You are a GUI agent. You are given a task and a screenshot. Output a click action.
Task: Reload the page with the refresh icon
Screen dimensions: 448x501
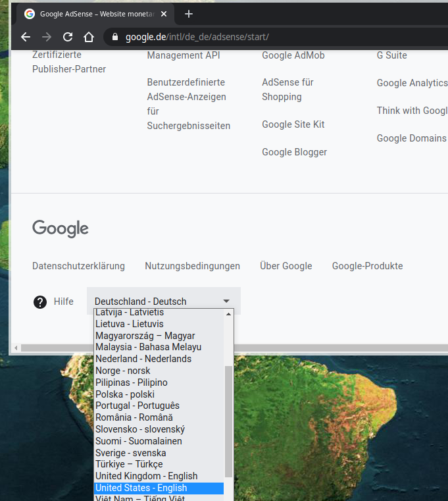(68, 37)
